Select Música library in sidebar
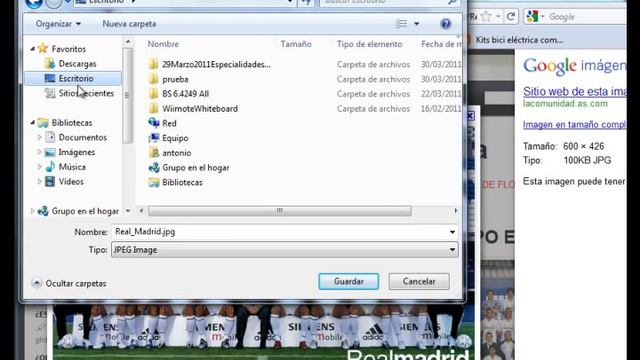Screen dimensions: 640x360 click(x=72, y=167)
